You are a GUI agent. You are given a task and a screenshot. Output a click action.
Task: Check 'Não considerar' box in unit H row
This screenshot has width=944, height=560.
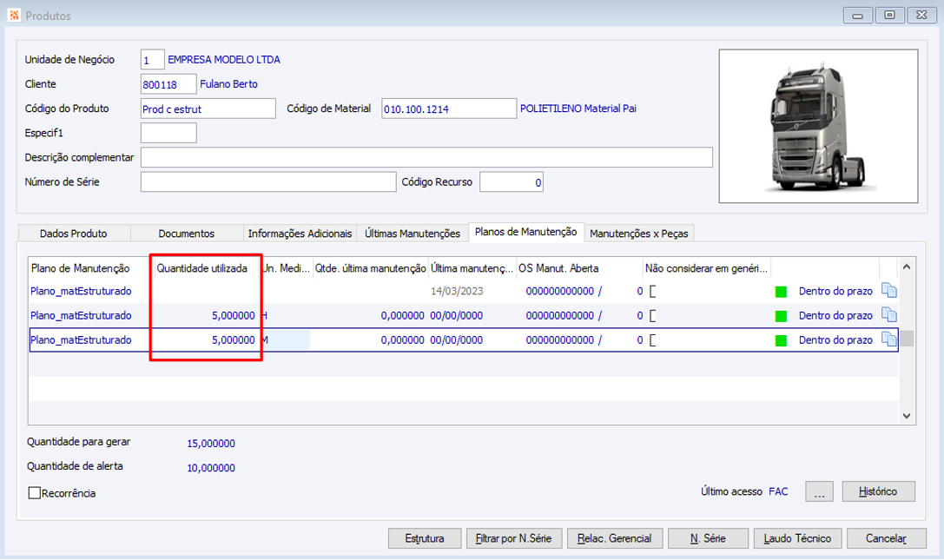(x=652, y=315)
